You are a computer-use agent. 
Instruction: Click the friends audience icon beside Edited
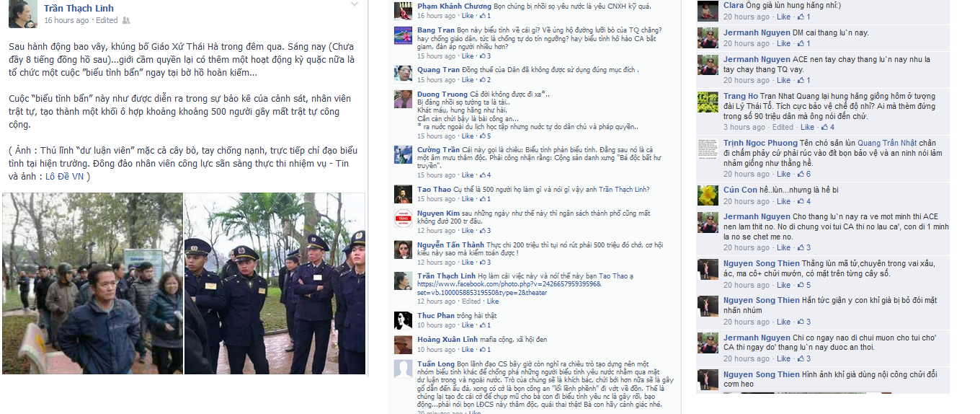coord(128,21)
